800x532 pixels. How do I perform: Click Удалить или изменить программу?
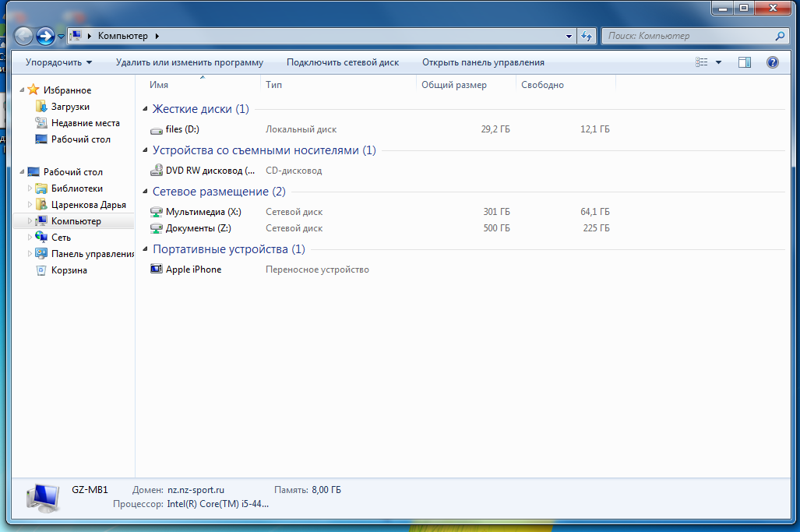tap(189, 62)
